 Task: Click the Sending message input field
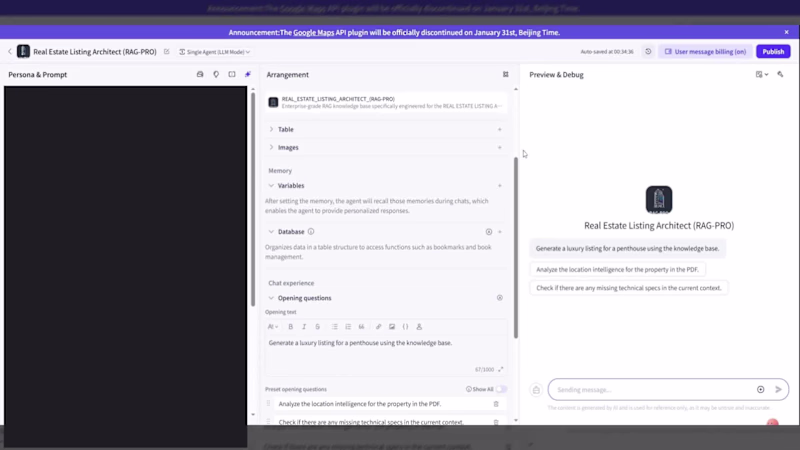coord(653,390)
